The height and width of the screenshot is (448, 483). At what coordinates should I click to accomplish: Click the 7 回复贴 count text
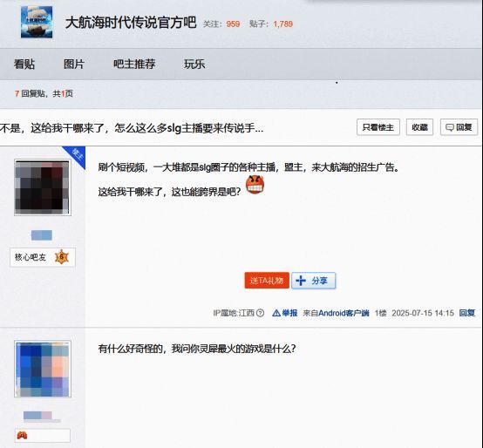(x=30, y=93)
